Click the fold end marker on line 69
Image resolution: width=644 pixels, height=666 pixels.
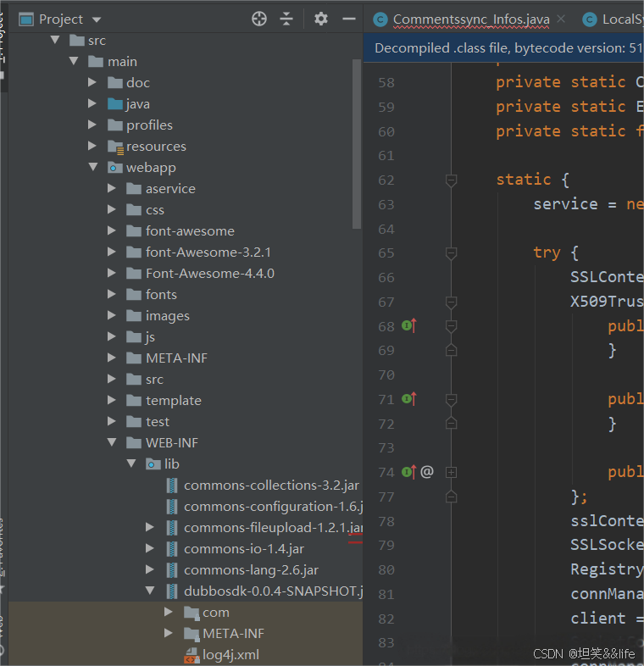pyautogui.click(x=451, y=350)
